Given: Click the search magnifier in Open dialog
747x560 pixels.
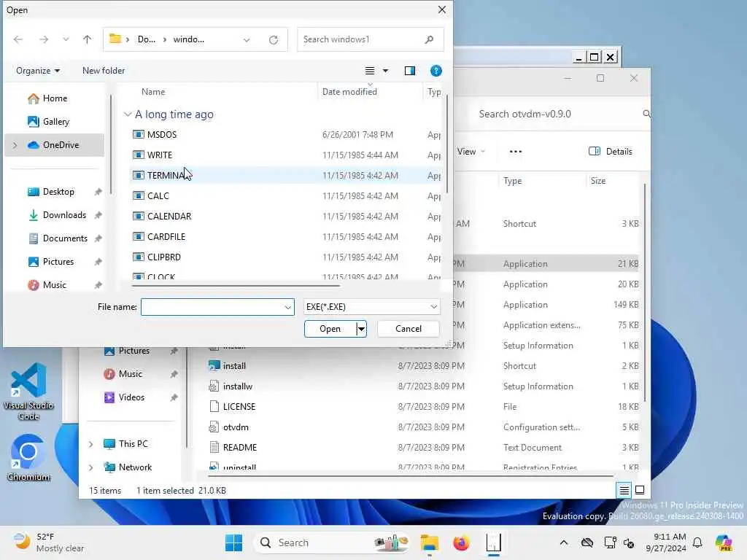Looking at the screenshot, I should tap(429, 39).
